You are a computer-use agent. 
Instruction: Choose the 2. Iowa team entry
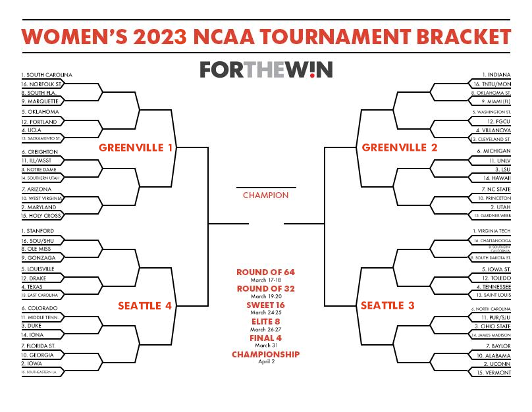point(32,363)
